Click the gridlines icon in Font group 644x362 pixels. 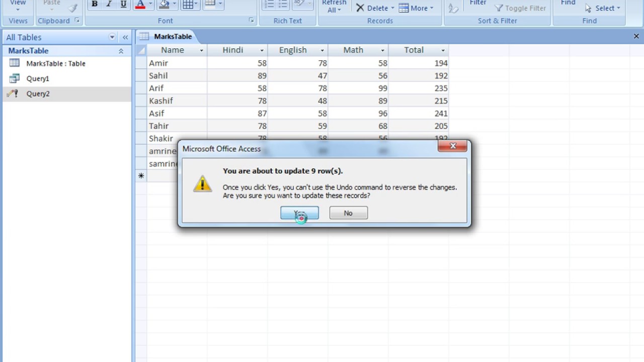[x=188, y=5]
